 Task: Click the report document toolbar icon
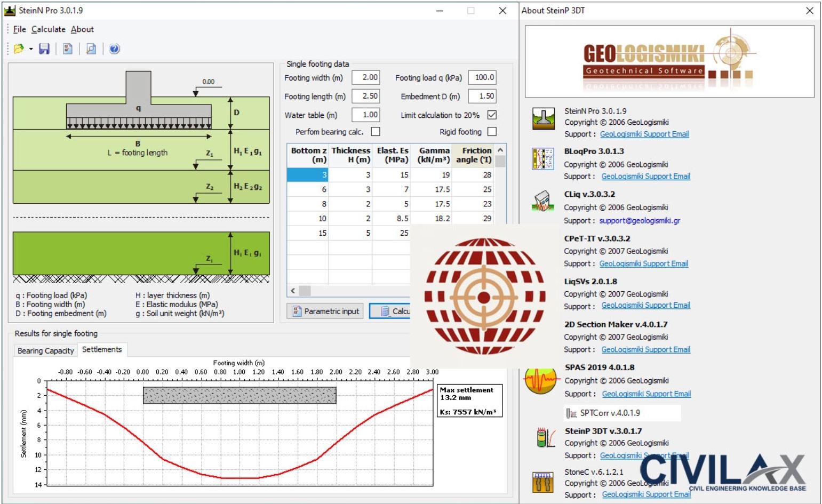68,49
